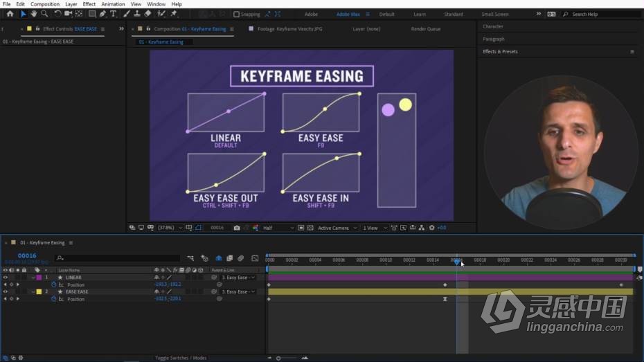The height and width of the screenshot is (362, 644).
Task: Open the Animation menu
Action: [113, 4]
